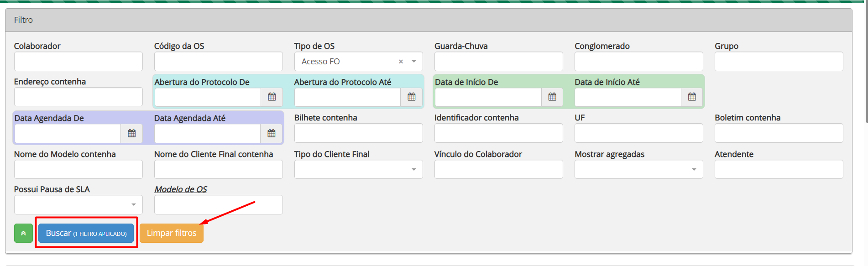
Task: Open calendar for Data Agendada Até
Action: [272, 133]
